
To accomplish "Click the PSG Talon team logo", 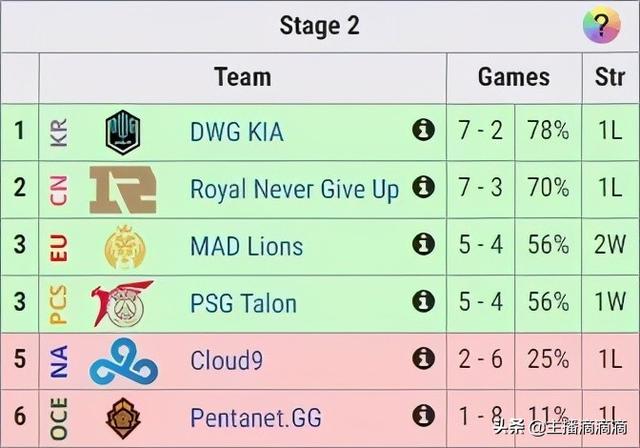I will pyautogui.click(x=123, y=302).
